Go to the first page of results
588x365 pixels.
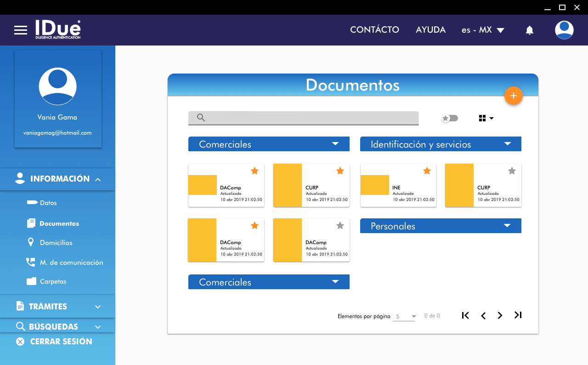coord(465,315)
